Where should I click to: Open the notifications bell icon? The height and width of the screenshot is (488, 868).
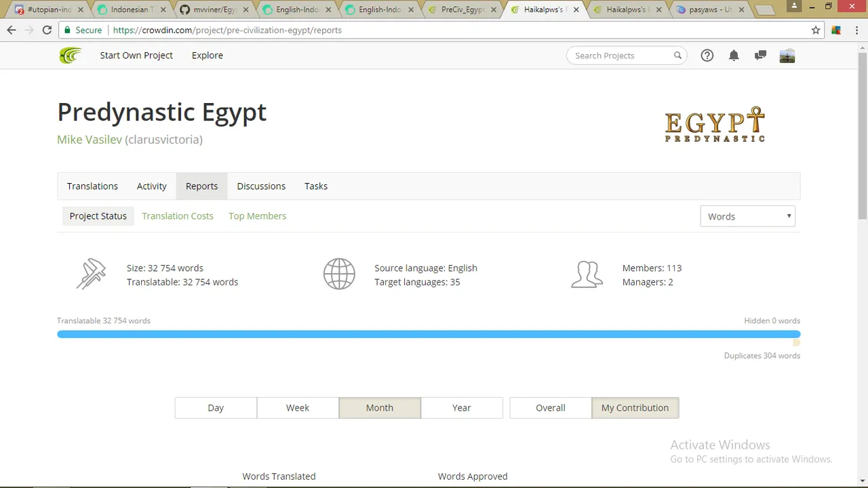coord(734,56)
